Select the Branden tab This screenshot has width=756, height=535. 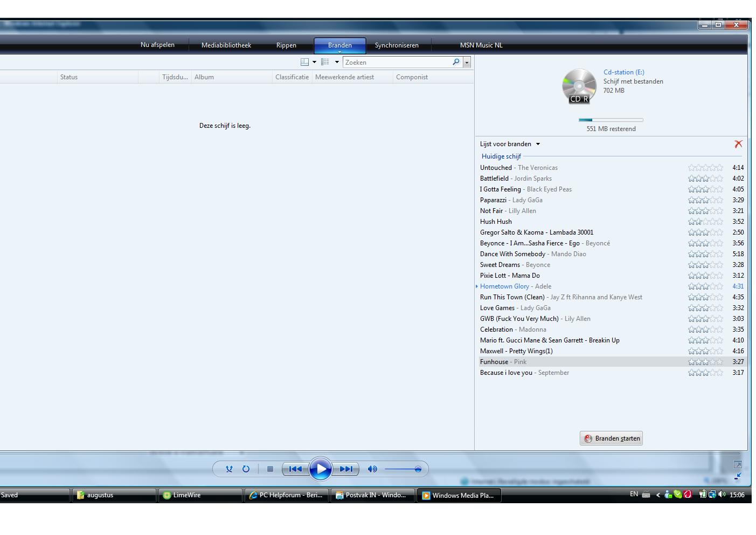[340, 45]
